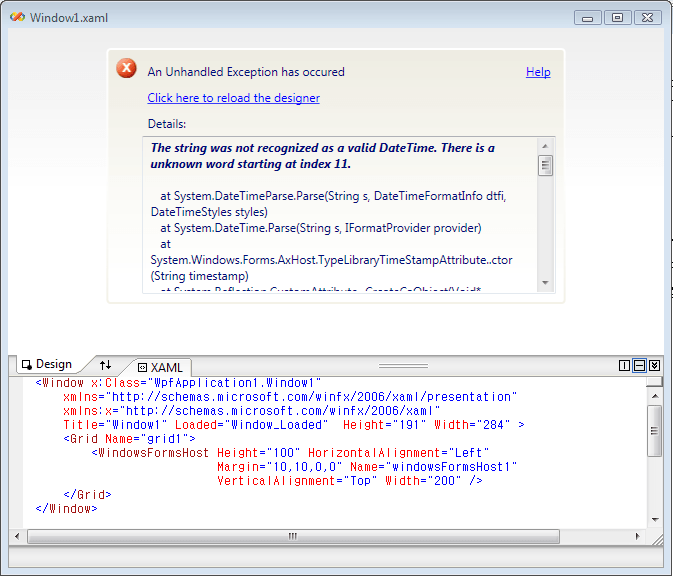The width and height of the screenshot is (673, 576).
Task: Click XAML editor vertical scroll down arrow
Action: [655, 520]
